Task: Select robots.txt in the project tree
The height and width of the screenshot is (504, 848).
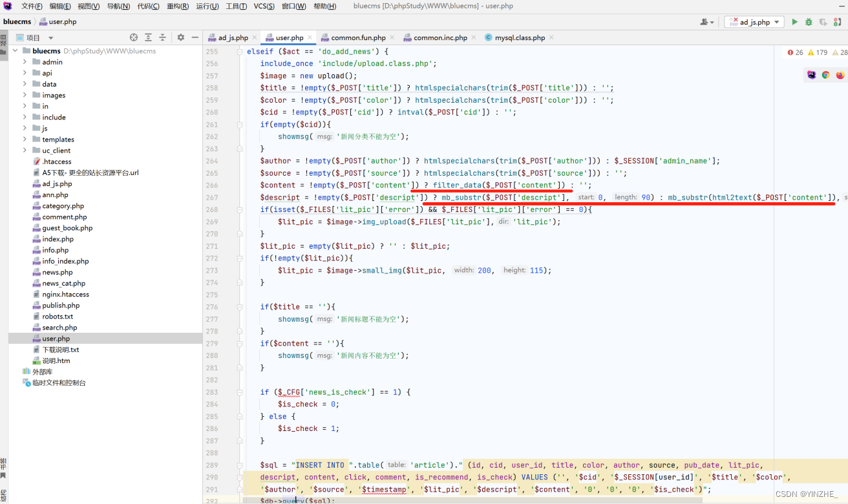Action: [x=58, y=316]
